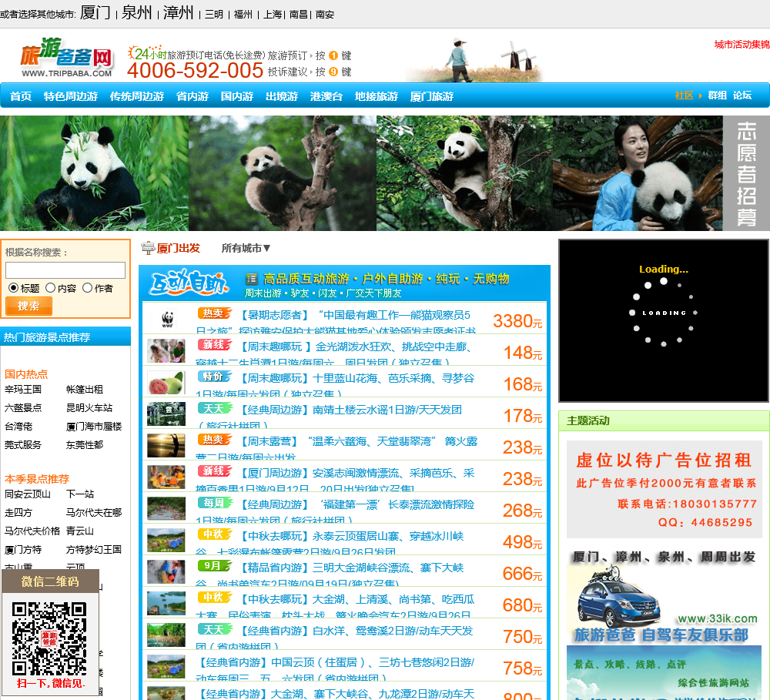The height and width of the screenshot is (700, 770).
Task: Open the 特色周边游 nav item
Action: [x=71, y=95]
